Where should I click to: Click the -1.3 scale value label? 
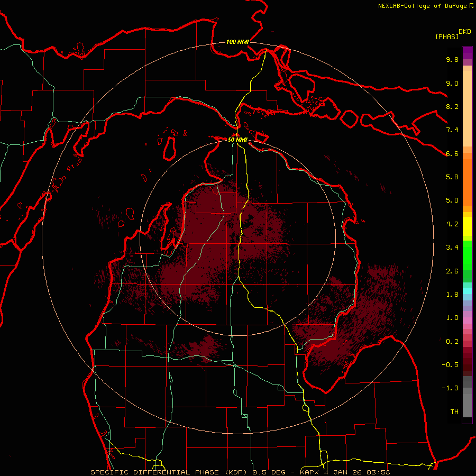click(450, 388)
